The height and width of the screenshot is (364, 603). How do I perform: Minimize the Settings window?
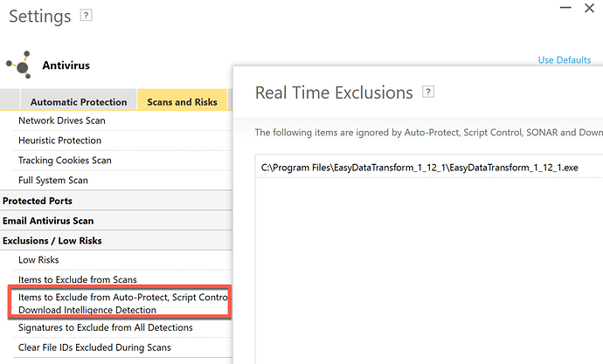tap(565, 8)
